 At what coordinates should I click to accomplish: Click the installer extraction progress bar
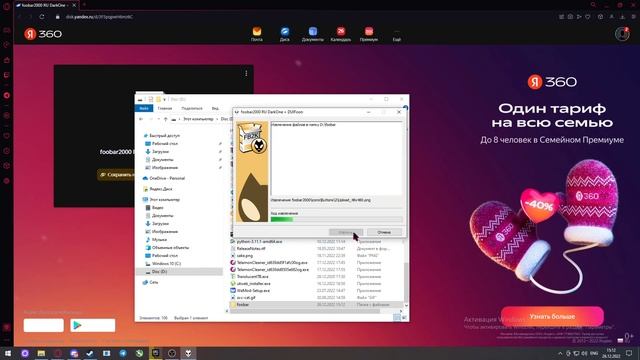(336, 220)
